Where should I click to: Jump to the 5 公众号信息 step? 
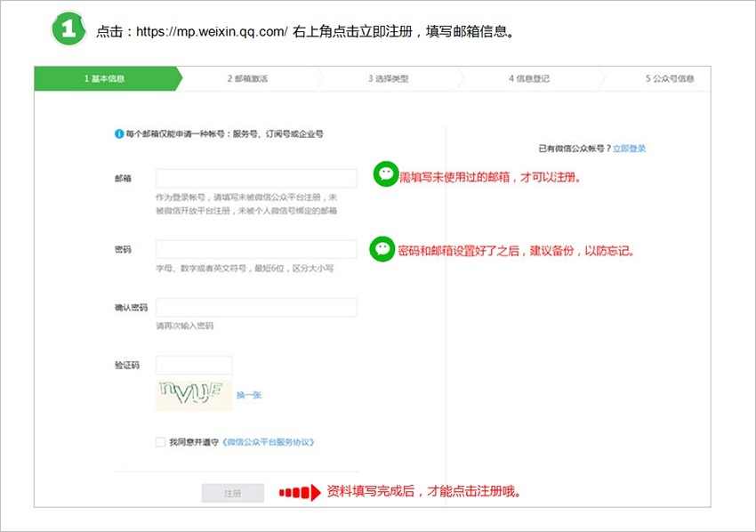(x=670, y=78)
